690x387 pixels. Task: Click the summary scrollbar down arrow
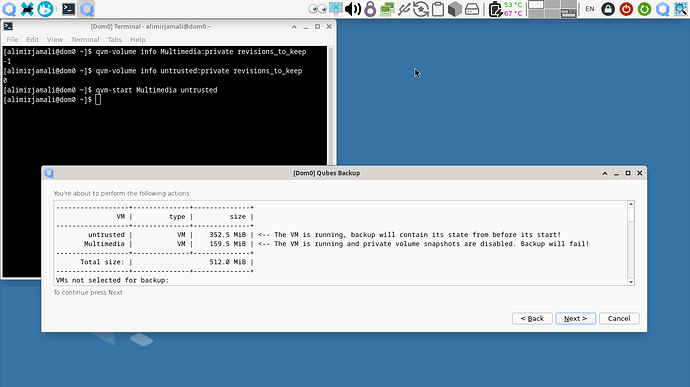(x=631, y=282)
